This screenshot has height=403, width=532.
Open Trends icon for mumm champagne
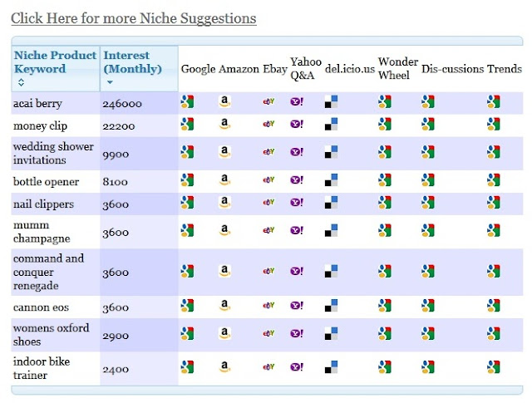[x=493, y=230]
